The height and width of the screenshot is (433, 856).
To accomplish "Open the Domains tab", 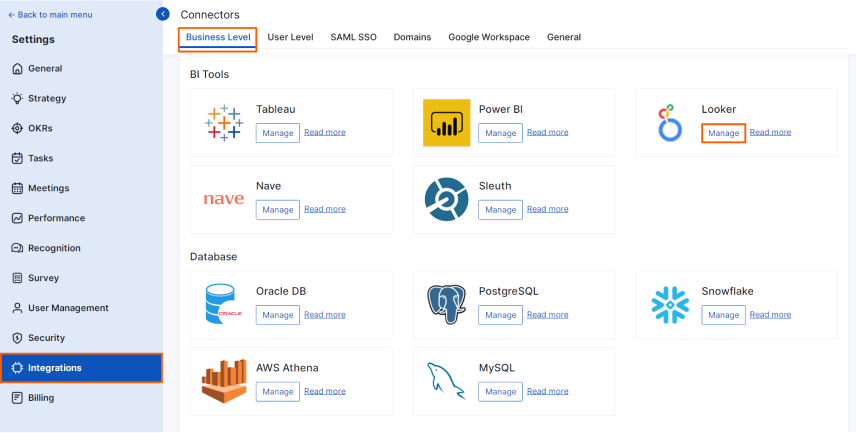I will click(x=412, y=37).
